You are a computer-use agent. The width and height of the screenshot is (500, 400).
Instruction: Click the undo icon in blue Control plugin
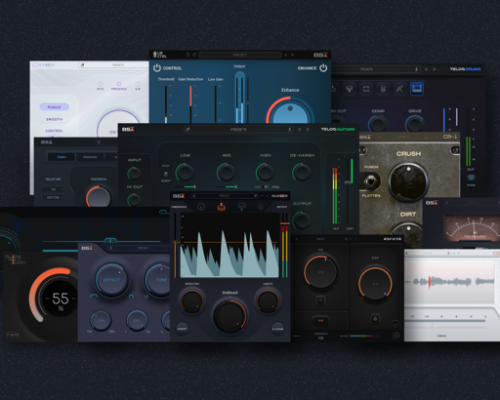point(188,55)
